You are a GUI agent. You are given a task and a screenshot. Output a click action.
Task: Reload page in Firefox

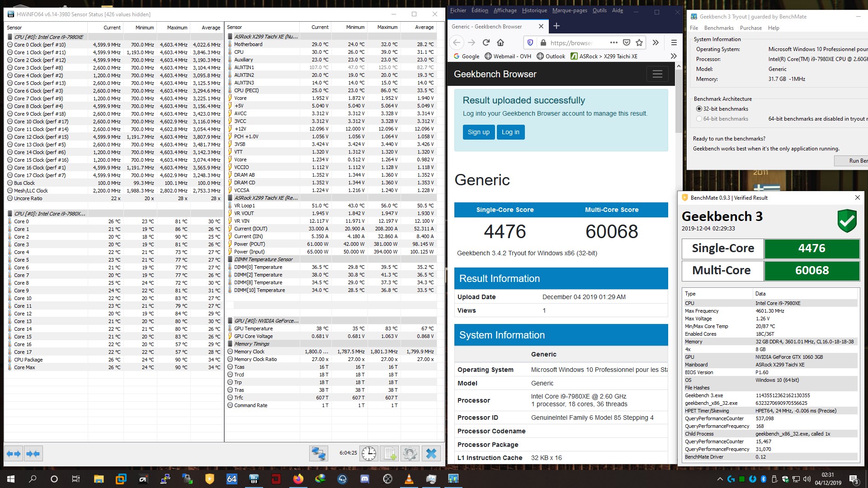pyautogui.click(x=486, y=42)
